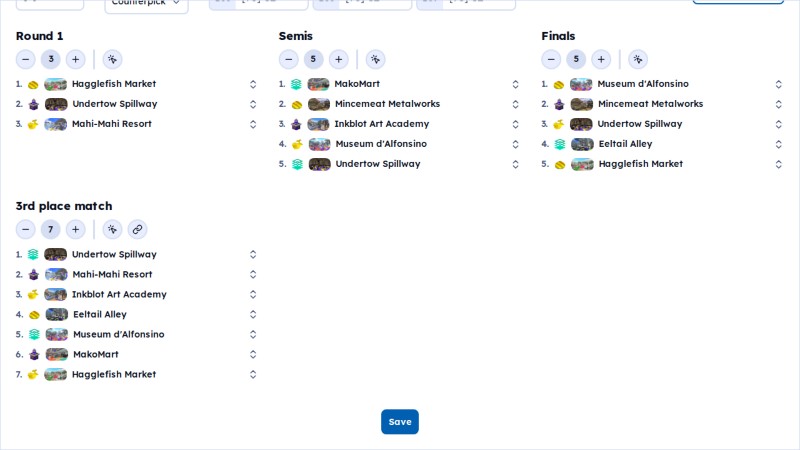The height and width of the screenshot is (450, 800).
Task: Click mode icon beside Semis Undertow Spillway
Action: (x=297, y=164)
